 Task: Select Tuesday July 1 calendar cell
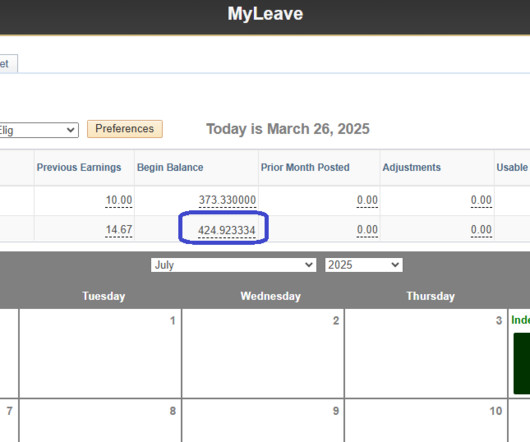[100, 353]
